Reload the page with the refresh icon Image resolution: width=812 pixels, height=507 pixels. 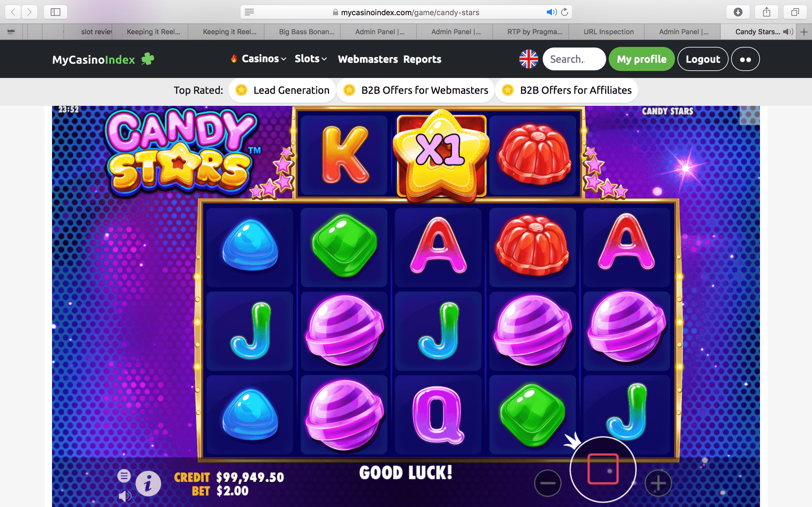point(565,12)
